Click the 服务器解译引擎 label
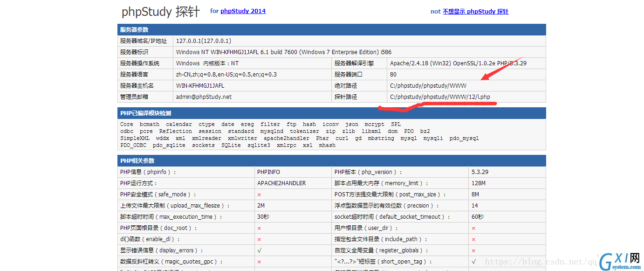 point(354,63)
